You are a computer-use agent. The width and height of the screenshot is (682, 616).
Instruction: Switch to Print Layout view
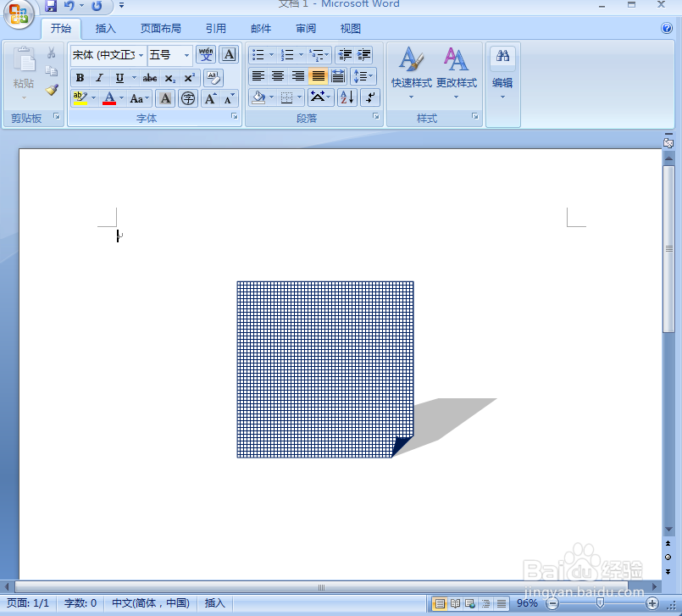click(440, 603)
